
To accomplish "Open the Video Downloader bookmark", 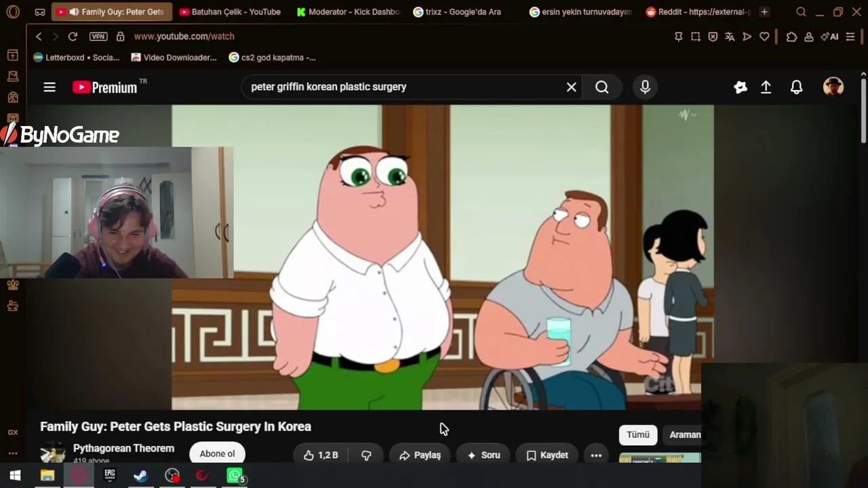I will pyautogui.click(x=174, y=58).
